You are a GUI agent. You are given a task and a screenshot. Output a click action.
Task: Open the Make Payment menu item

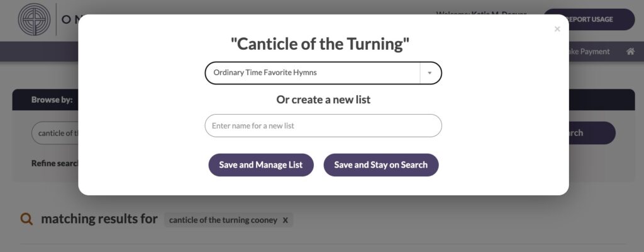(x=589, y=52)
